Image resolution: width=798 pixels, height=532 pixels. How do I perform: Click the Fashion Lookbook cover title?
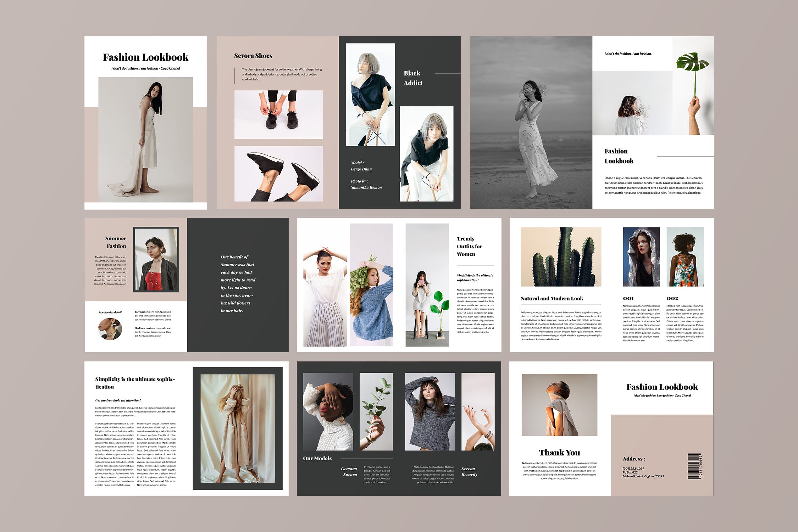[x=145, y=57]
